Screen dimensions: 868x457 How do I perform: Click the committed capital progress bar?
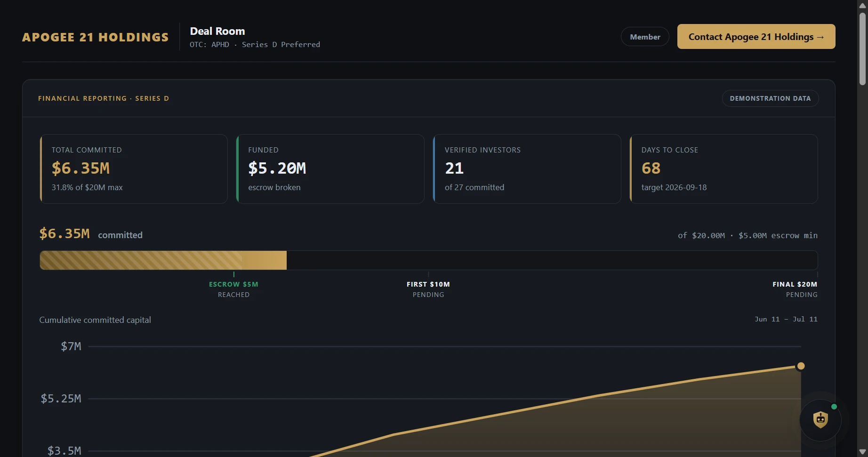pos(429,260)
